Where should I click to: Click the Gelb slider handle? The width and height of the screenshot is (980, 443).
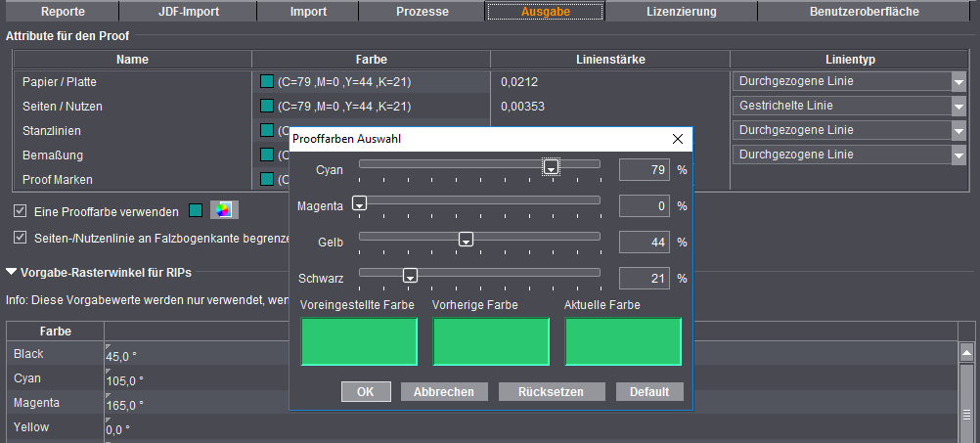pyautogui.click(x=466, y=240)
